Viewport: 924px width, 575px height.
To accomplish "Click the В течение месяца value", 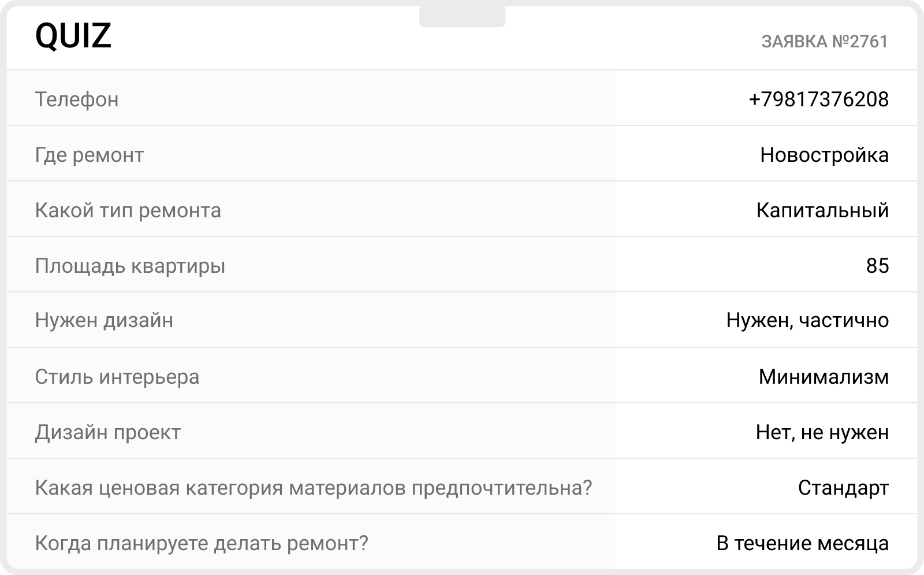I will 803,543.
